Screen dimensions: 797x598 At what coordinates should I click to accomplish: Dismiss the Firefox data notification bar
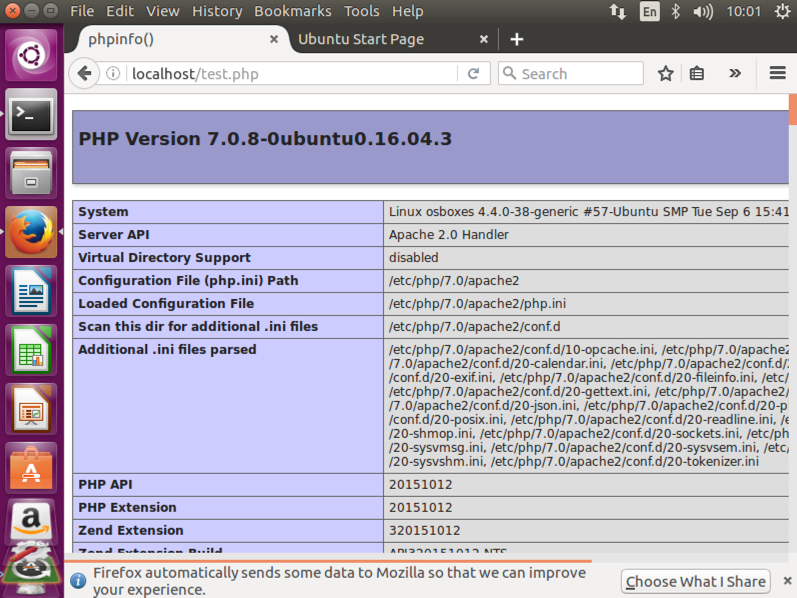[787, 580]
